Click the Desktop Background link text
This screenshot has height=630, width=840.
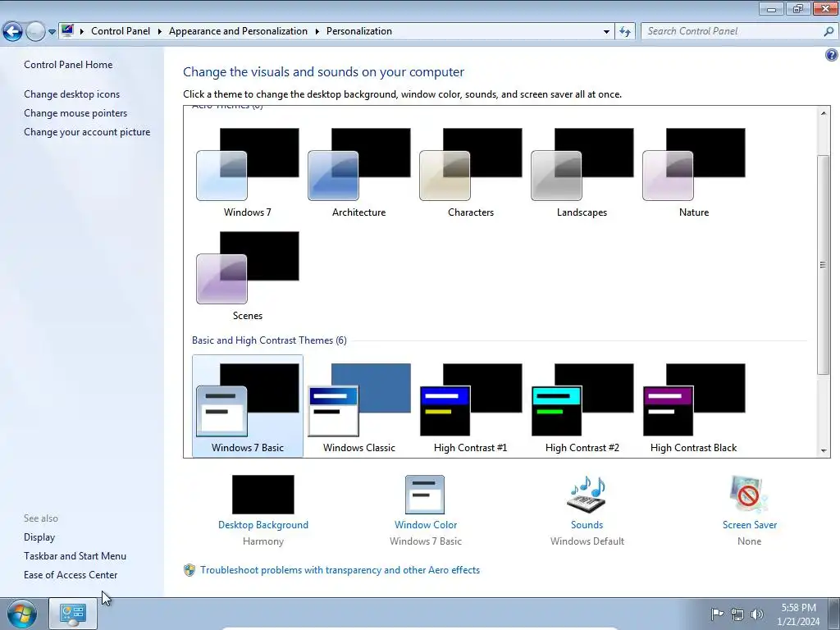(x=263, y=525)
